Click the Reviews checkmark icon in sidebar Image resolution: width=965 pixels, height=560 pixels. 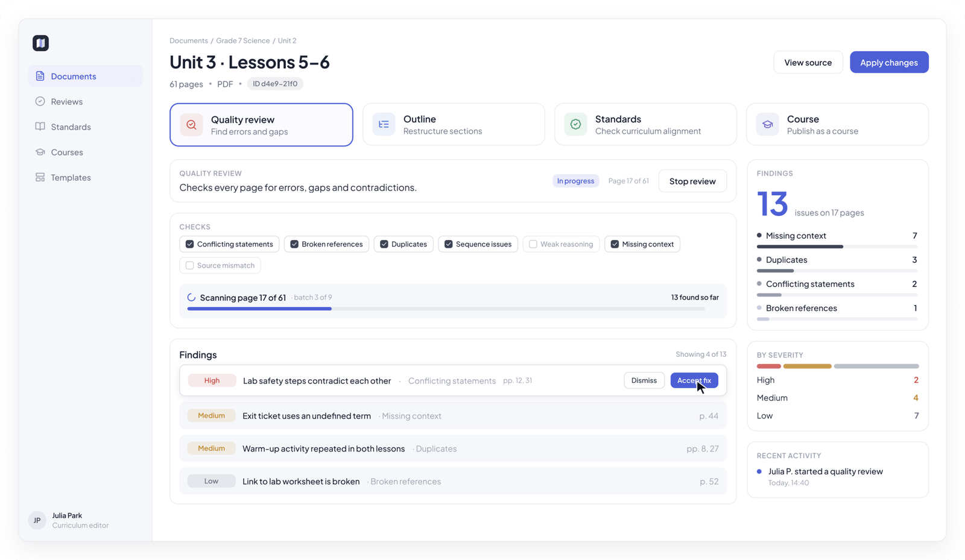point(40,101)
